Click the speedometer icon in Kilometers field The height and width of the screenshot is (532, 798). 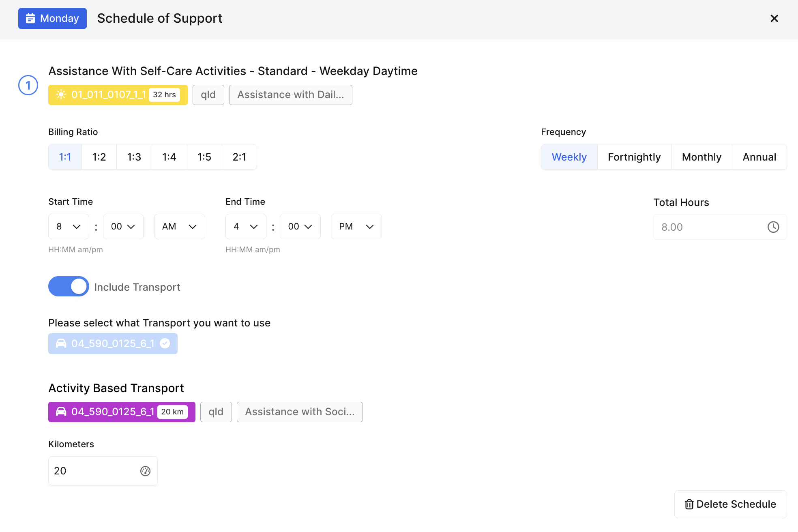tap(145, 471)
